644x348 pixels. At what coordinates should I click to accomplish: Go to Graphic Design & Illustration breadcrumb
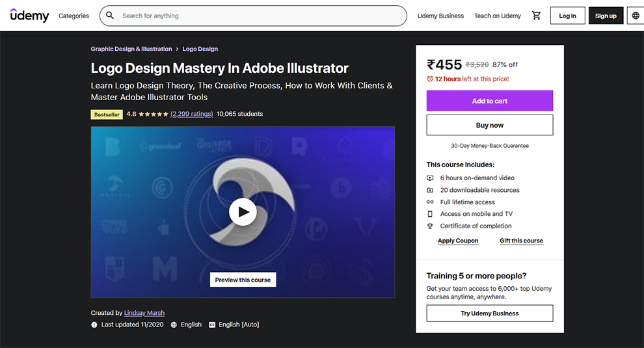click(131, 49)
